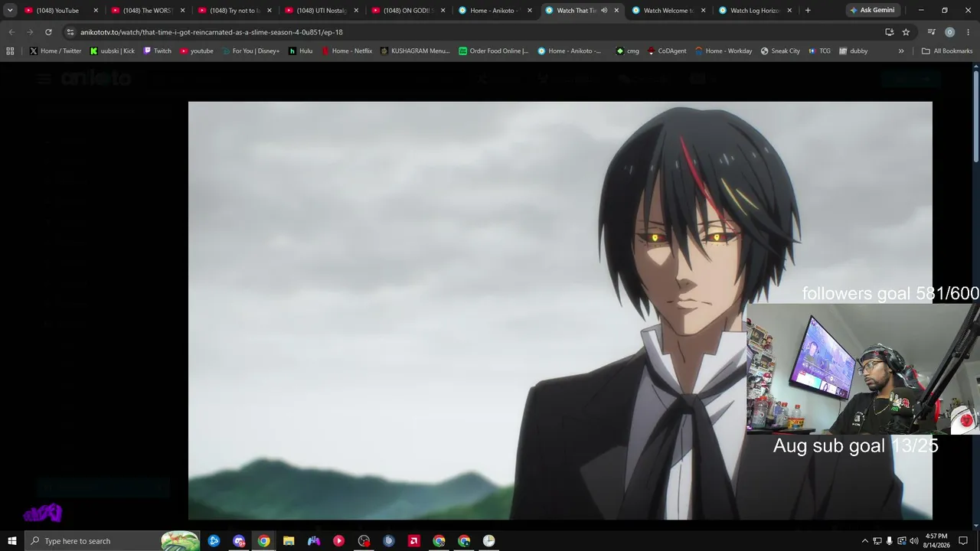This screenshot has width=980, height=551.
Task: Open the Home - Netflix bookmark
Action: (346, 51)
